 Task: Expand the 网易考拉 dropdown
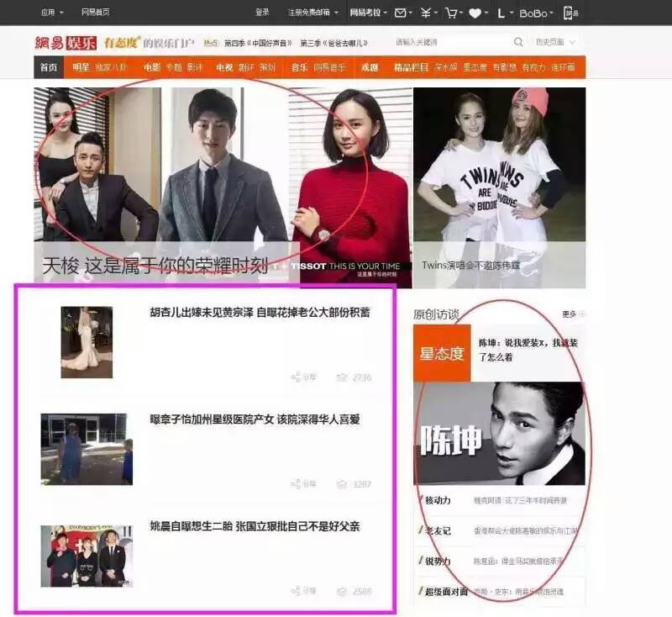click(x=368, y=13)
